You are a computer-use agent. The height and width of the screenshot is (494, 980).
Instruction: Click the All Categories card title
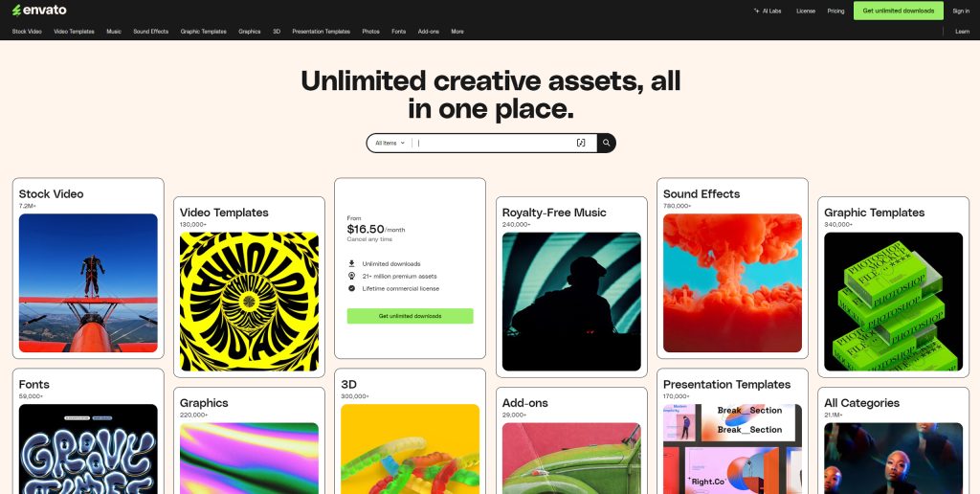tap(862, 403)
